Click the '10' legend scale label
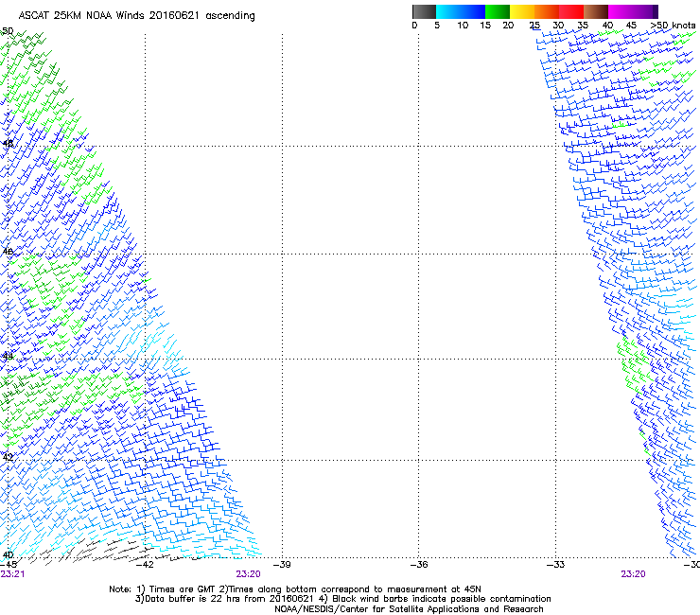Viewport: 700px width, 615px height. point(463,26)
